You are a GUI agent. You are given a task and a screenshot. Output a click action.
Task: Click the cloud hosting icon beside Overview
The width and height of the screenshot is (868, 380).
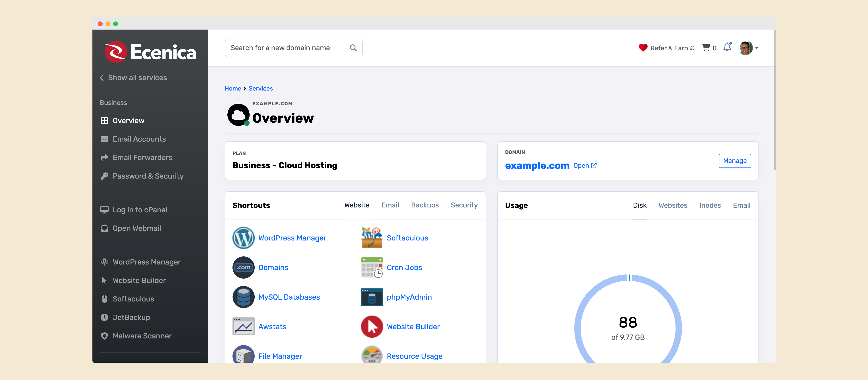[x=238, y=115]
